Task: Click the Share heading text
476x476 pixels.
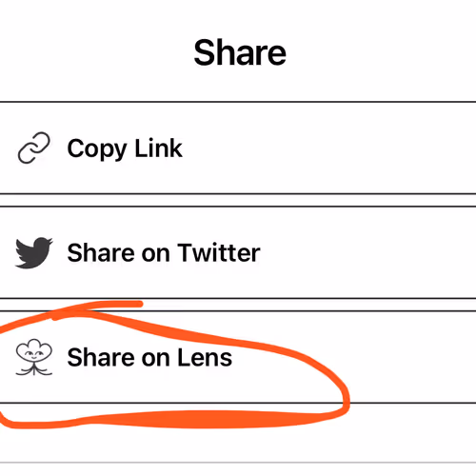Action: click(x=240, y=52)
